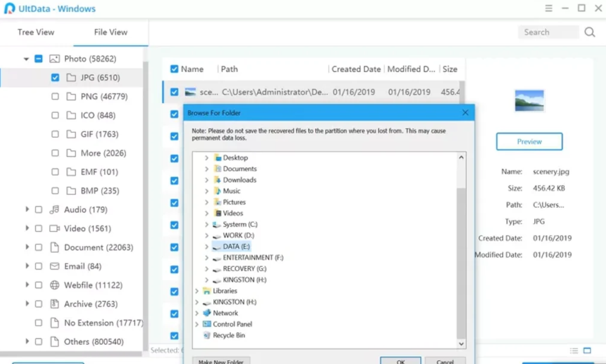
Task: Select the File View tab
Action: pyautogui.click(x=110, y=32)
